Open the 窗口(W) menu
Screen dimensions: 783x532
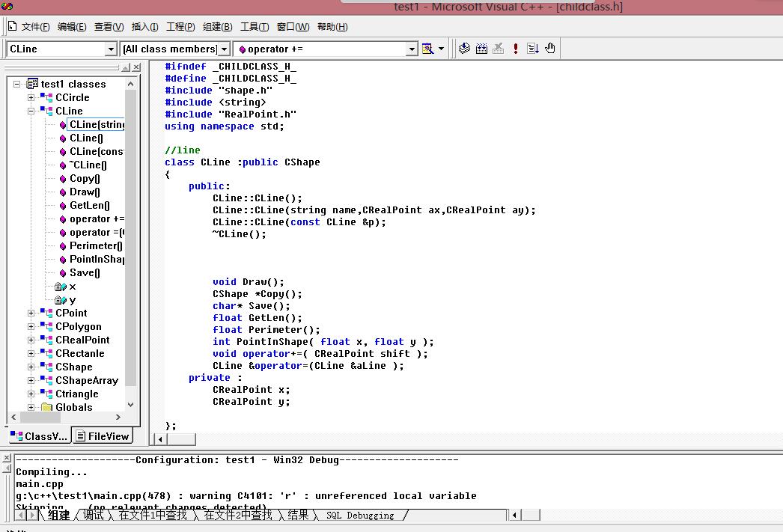(293, 27)
